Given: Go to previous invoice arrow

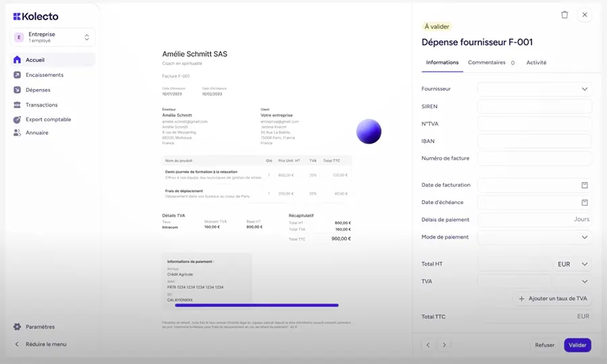Looking at the screenshot, I should click(x=428, y=345).
